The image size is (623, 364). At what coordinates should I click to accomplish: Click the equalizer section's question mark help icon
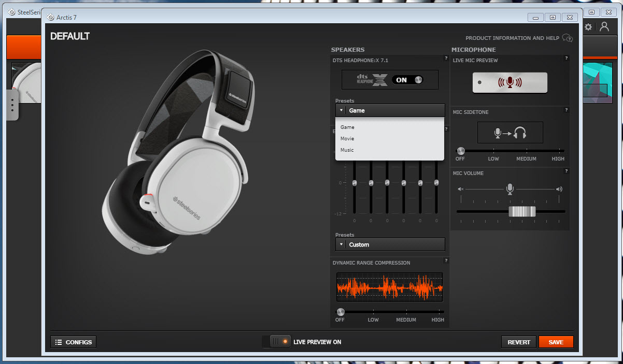click(446, 129)
